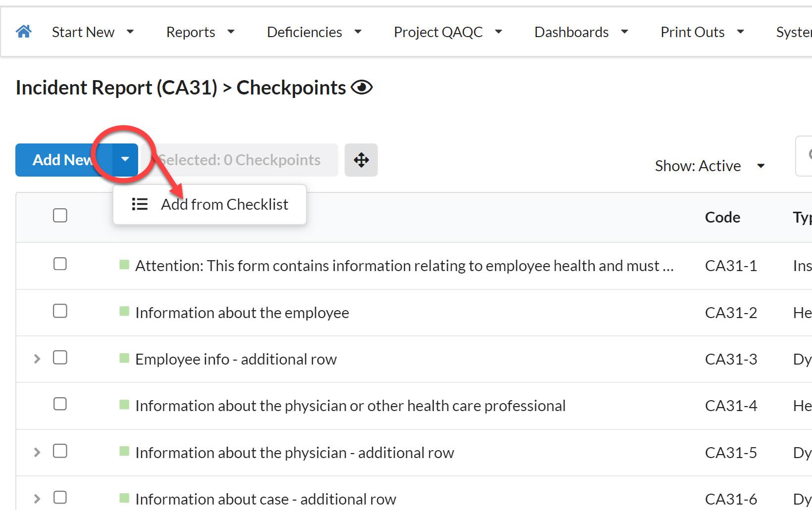The height and width of the screenshot is (510, 812).
Task: Select checkbox for Information about the physician - additional row
Action: click(x=60, y=451)
